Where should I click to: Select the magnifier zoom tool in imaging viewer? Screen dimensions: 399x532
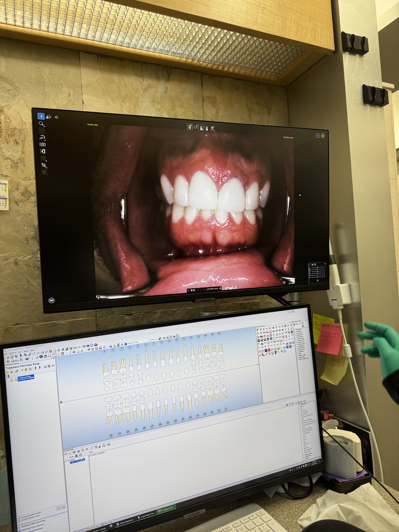(x=41, y=124)
